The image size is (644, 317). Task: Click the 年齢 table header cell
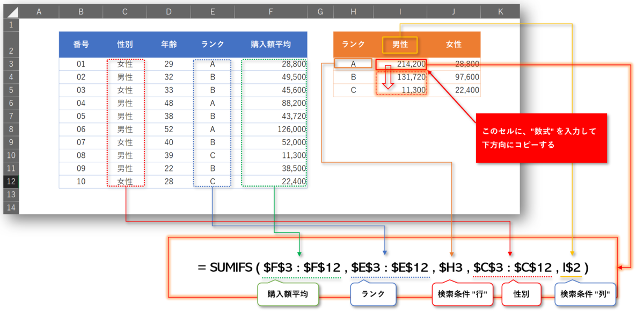point(169,45)
